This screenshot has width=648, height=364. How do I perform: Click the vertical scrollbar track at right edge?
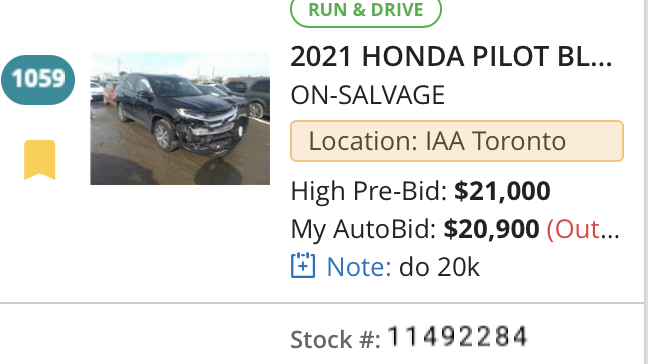coord(646,182)
